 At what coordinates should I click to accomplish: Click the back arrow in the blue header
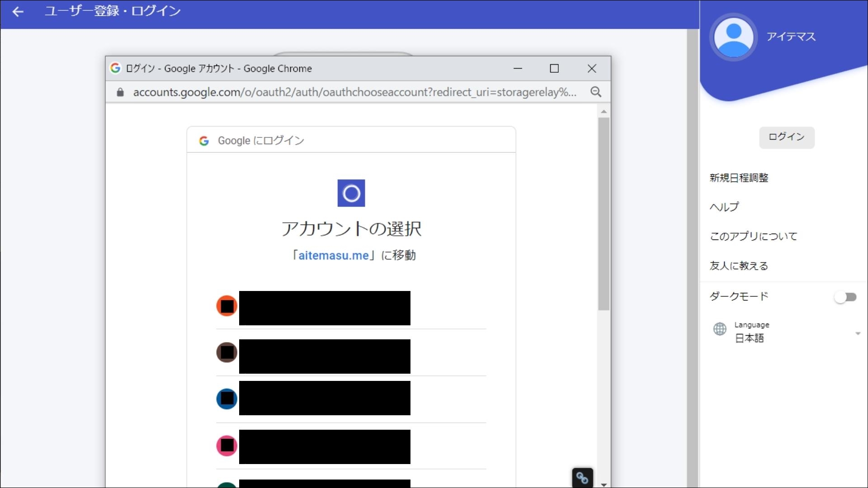point(18,12)
